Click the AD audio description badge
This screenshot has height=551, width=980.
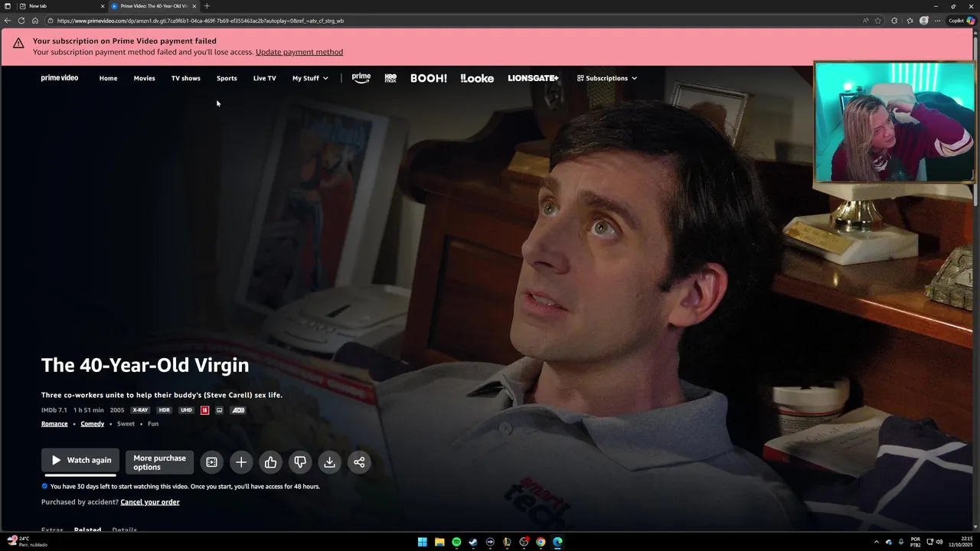238,410
